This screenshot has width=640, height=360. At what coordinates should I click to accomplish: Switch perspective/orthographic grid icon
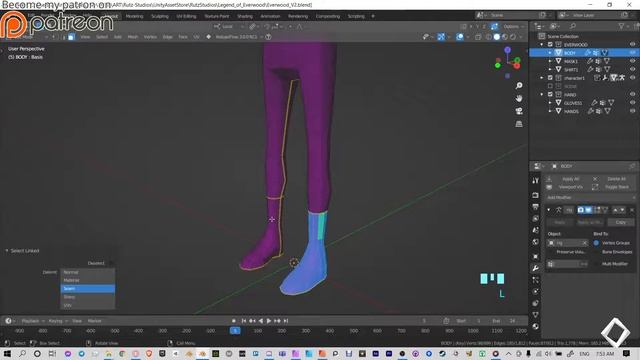point(519,124)
